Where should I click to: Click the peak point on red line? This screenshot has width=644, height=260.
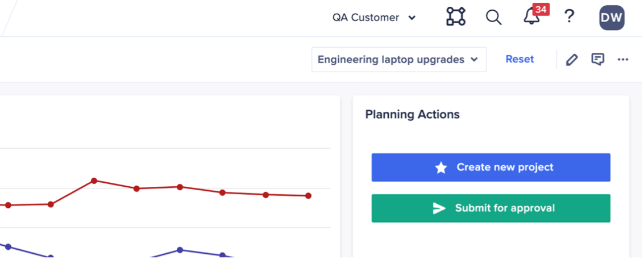tap(94, 181)
